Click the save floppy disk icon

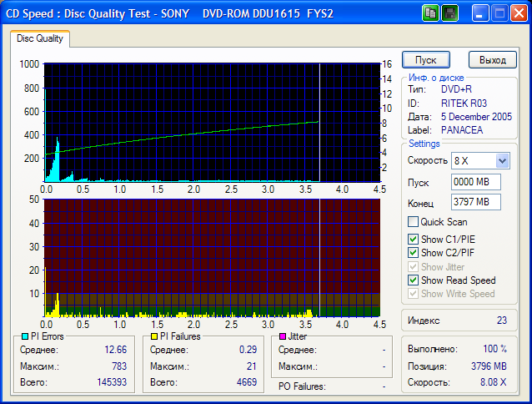(449, 13)
